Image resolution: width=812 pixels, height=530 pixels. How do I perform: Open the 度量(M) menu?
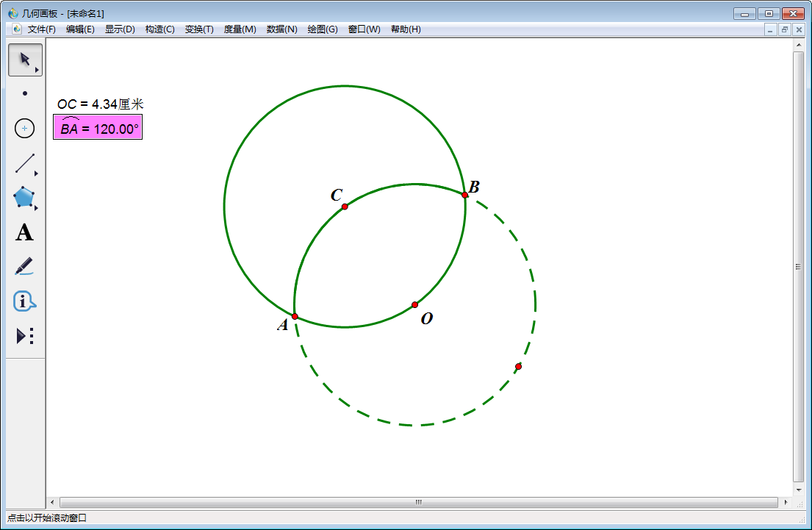tap(240, 29)
